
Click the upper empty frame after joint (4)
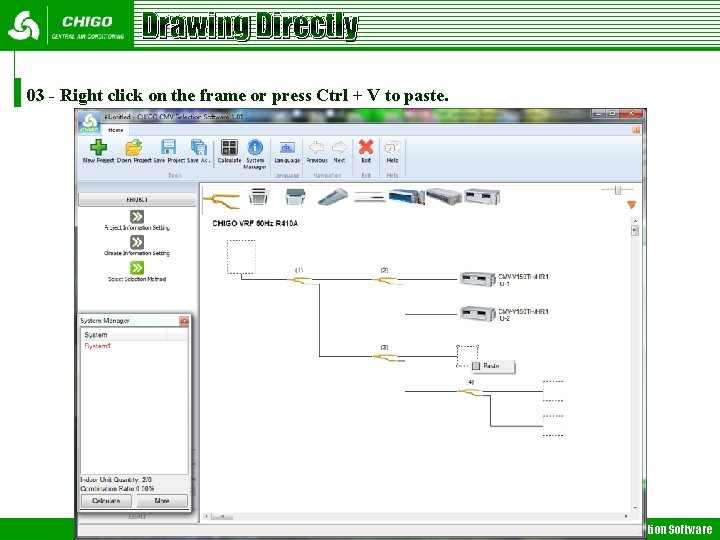tap(553, 391)
